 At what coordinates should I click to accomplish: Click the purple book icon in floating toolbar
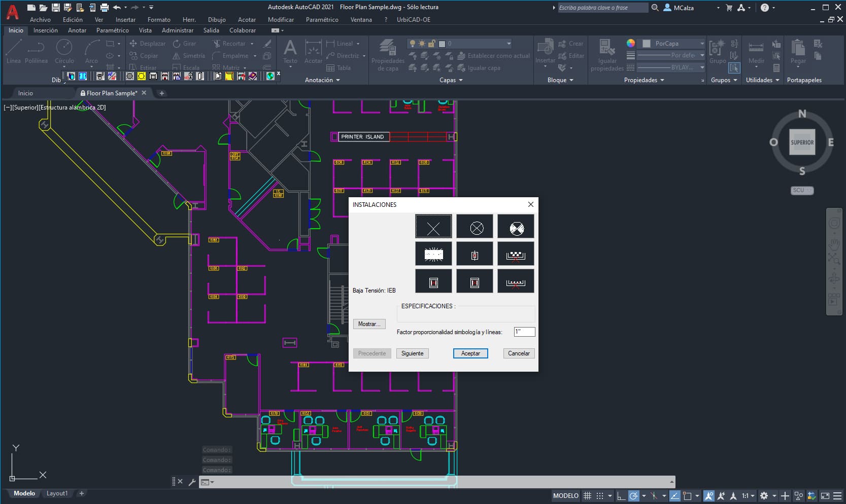[253, 76]
